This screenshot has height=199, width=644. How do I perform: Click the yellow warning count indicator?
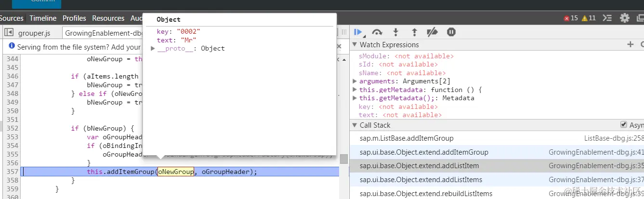(589, 18)
